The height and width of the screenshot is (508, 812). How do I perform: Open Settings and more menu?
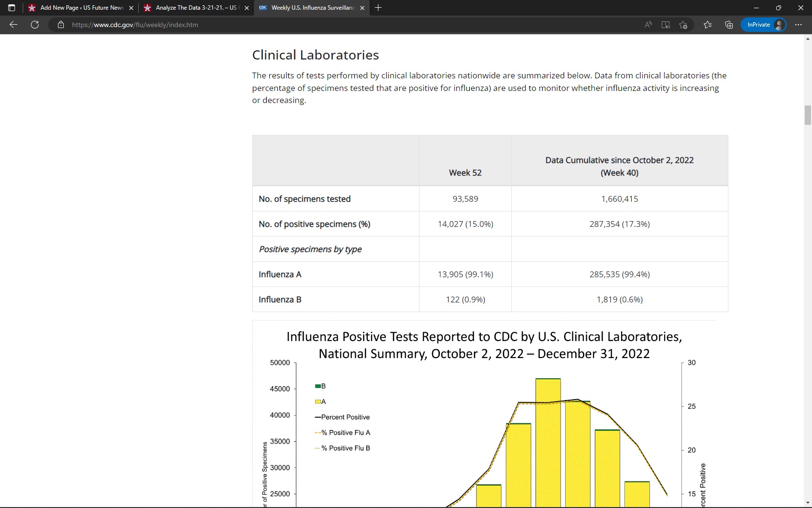point(798,25)
